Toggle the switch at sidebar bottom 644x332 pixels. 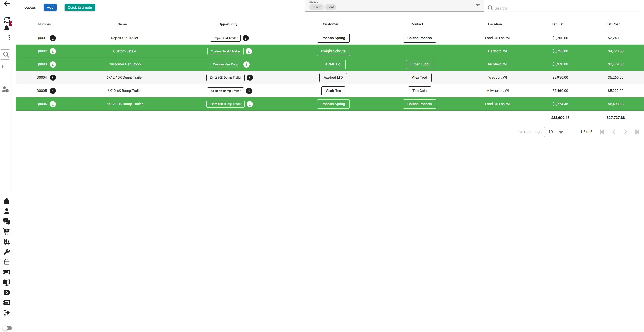7,328
